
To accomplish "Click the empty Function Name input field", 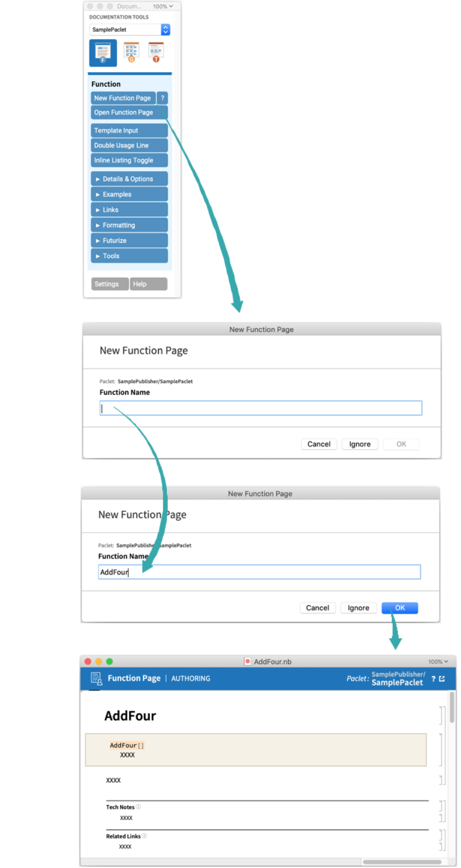I will [261, 408].
